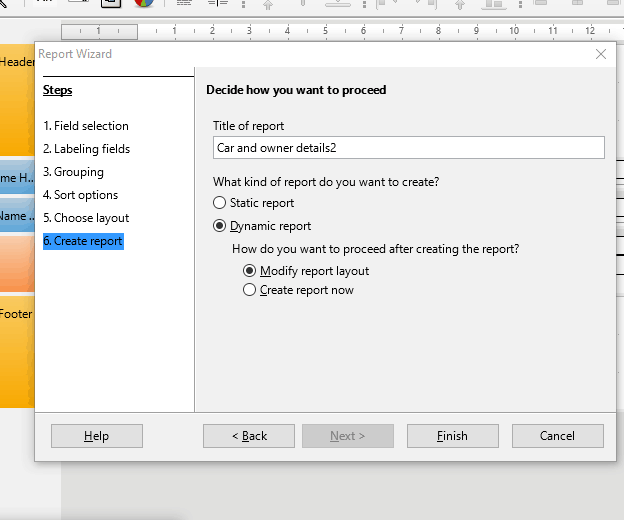624x520 pixels.
Task: Click the pie chart icon in toolbar
Action: point(144,4)
